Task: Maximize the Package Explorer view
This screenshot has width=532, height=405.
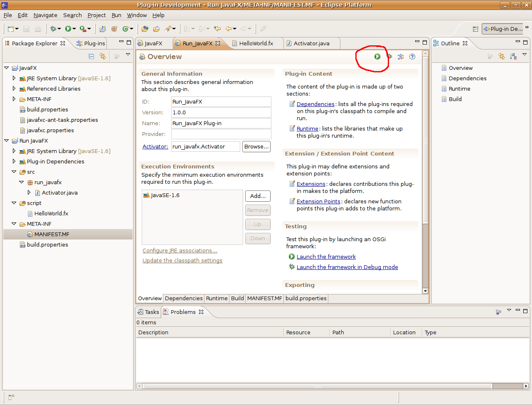Action: coord(129,42)
